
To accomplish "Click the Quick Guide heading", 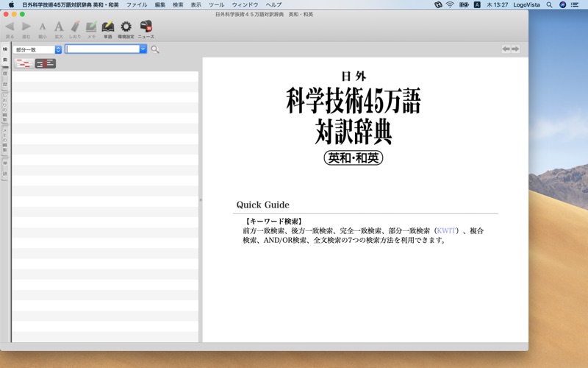I will click(263, 205).
